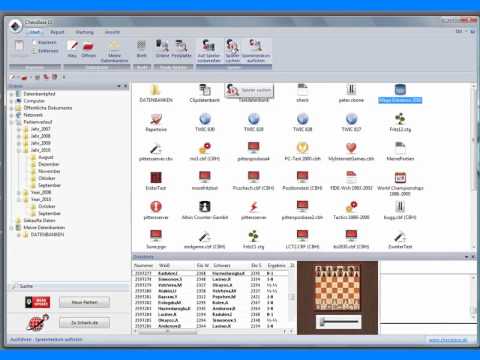Sort game list by Ergebnis column

pos(277,266)
